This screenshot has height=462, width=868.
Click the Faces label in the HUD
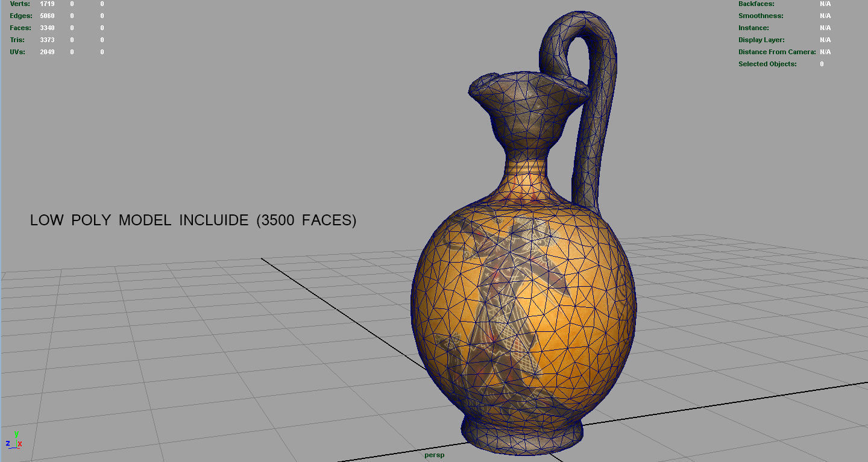click(20, 28)
